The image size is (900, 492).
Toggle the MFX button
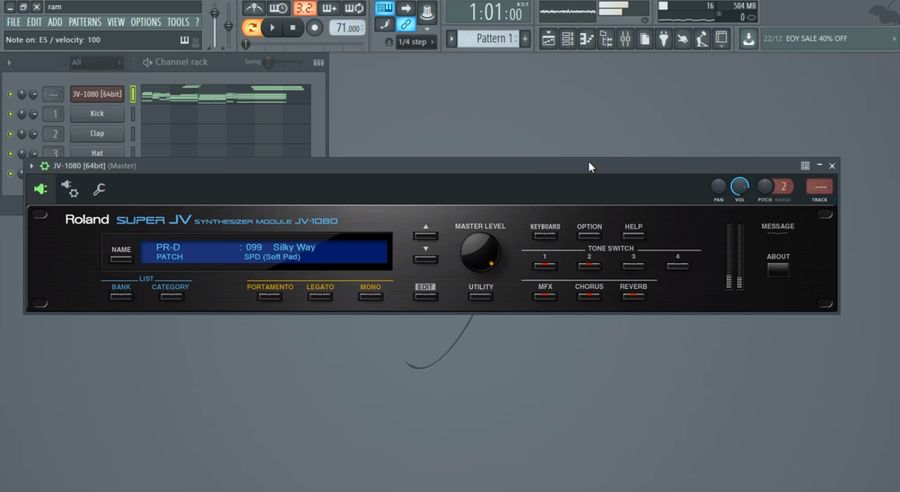545,296
